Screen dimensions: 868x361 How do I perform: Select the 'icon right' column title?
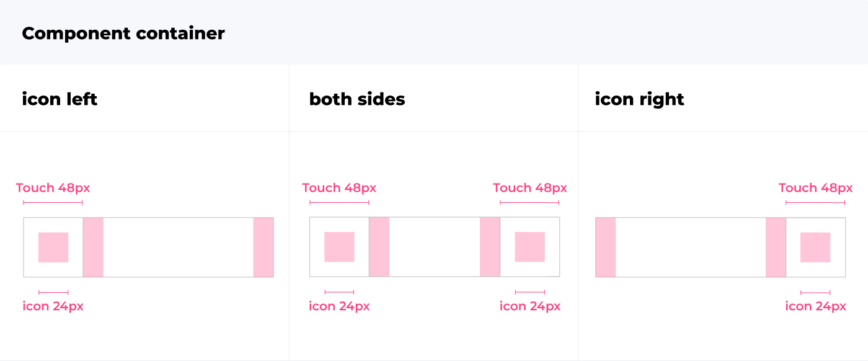pos(639,99)
